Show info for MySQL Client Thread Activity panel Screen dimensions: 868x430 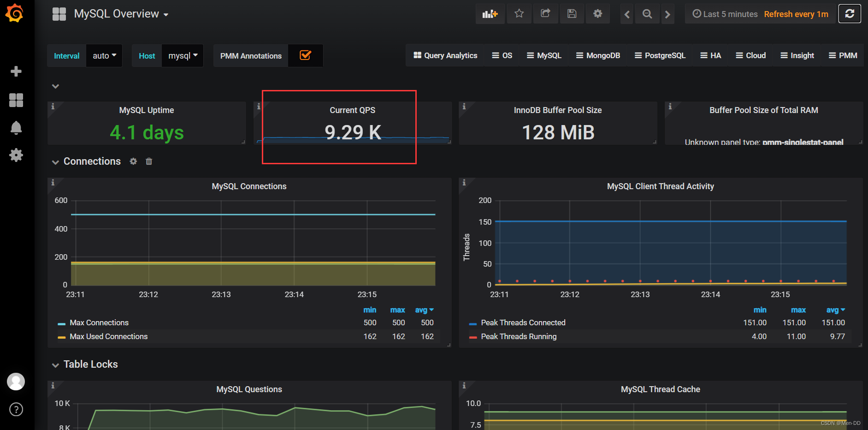coord(464,183)
